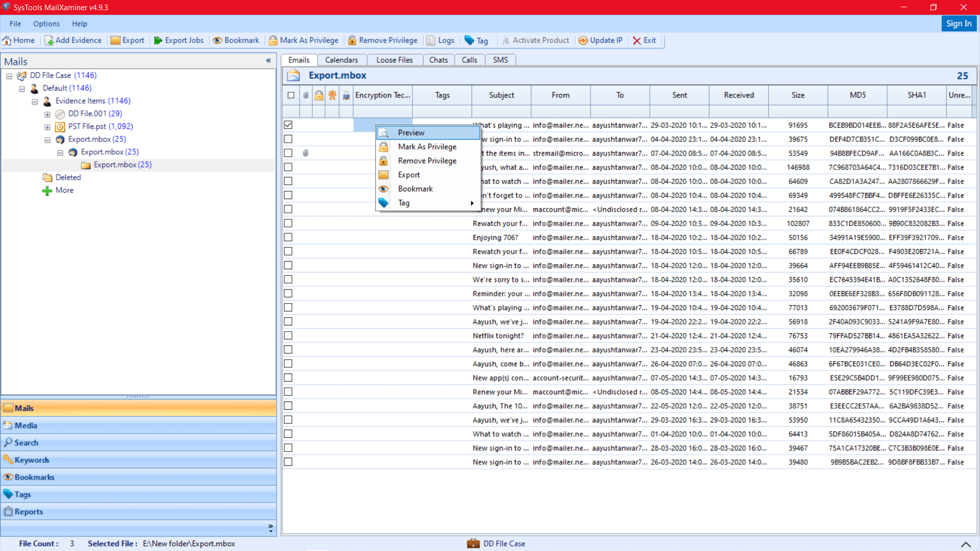This screenshot has height=551, width=980.
Task: Click the Sign In button
Action: [x=959, y=23]
